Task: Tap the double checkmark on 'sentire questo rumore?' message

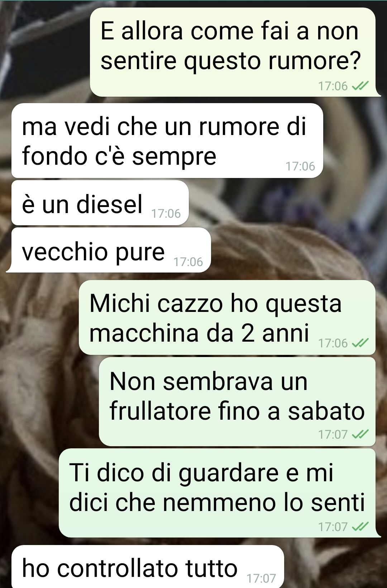Action: point(360,86)
